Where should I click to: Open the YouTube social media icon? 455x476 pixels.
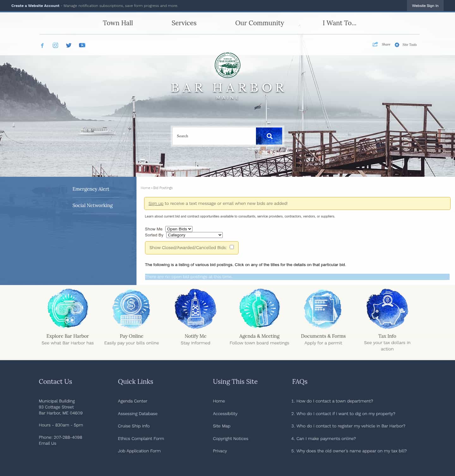[x=82, y=45]
